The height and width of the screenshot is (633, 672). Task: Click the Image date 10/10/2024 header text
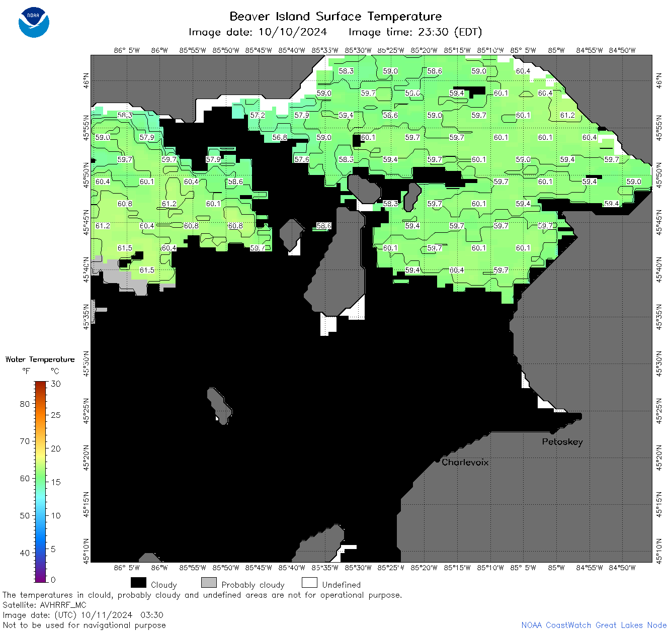tap(258, 32)
